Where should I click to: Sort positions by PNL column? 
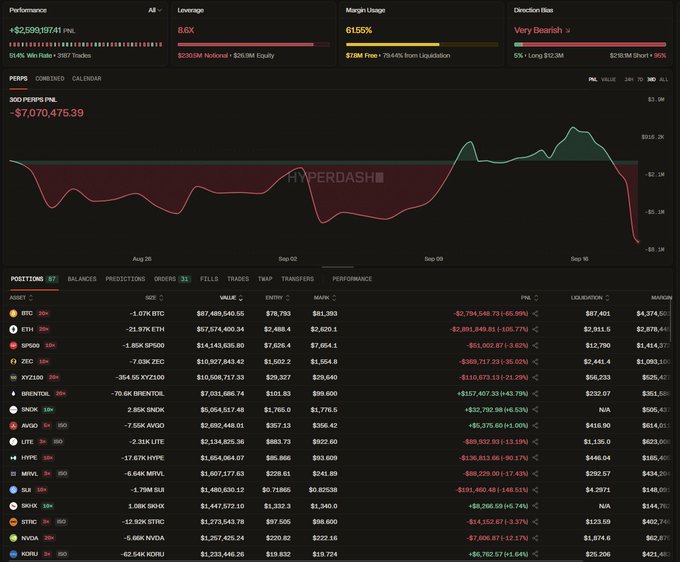[530, 298]
